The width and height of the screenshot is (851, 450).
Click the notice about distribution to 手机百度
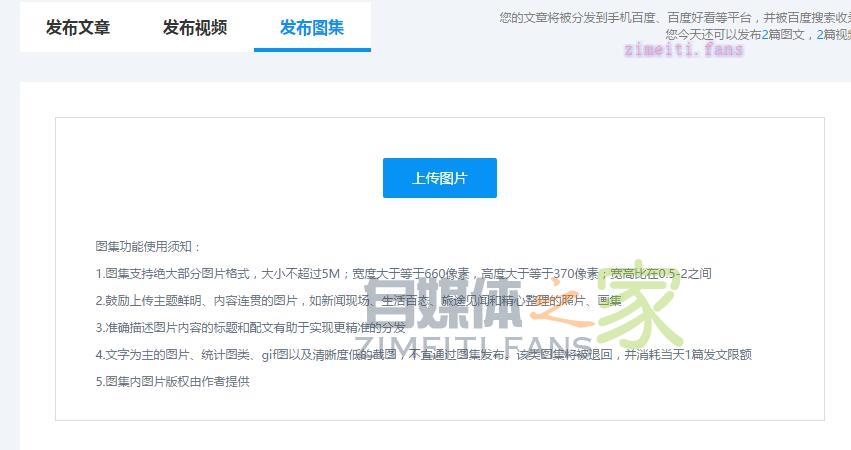click(672, 17)
